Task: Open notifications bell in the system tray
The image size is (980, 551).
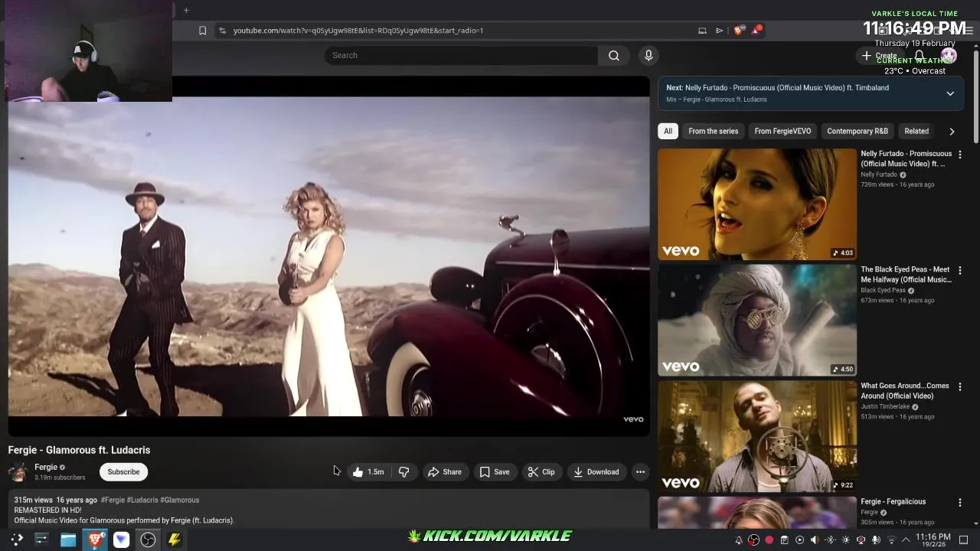Action: pos(739,540)
